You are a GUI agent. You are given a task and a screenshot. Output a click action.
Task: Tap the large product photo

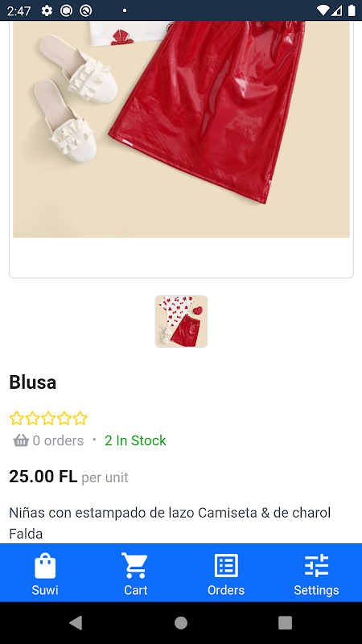[181, 129]
